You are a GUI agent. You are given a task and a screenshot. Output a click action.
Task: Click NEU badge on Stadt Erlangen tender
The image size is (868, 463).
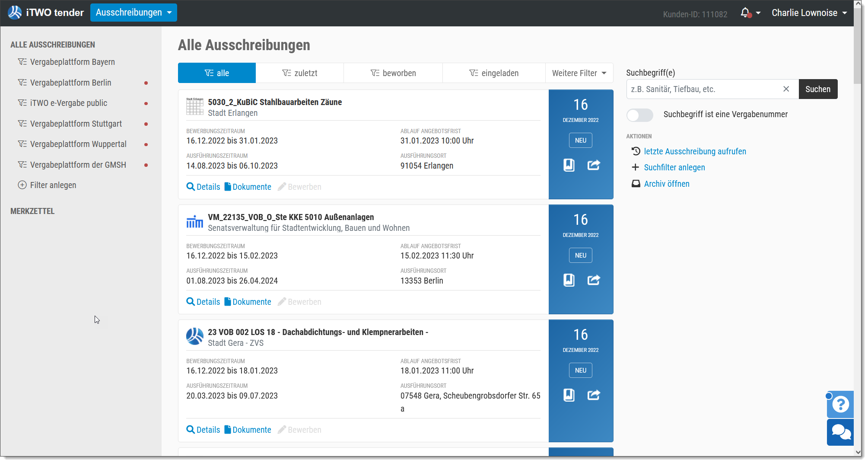click(580, 140)
